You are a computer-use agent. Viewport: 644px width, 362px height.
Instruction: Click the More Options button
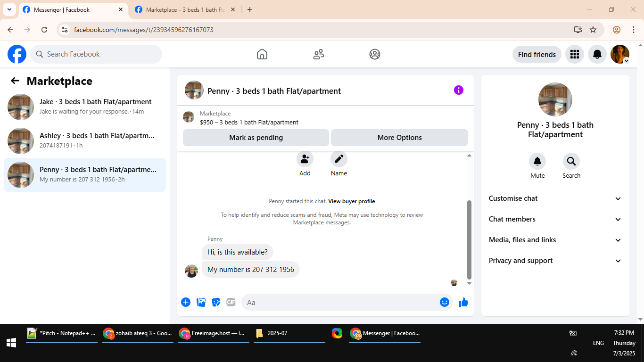click(400, 138)
